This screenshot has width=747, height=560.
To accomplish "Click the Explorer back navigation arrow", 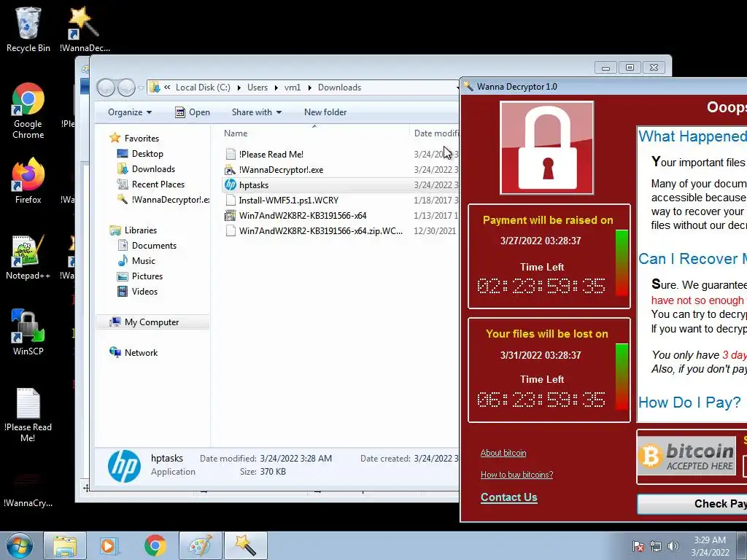I will tap(106, 87).
